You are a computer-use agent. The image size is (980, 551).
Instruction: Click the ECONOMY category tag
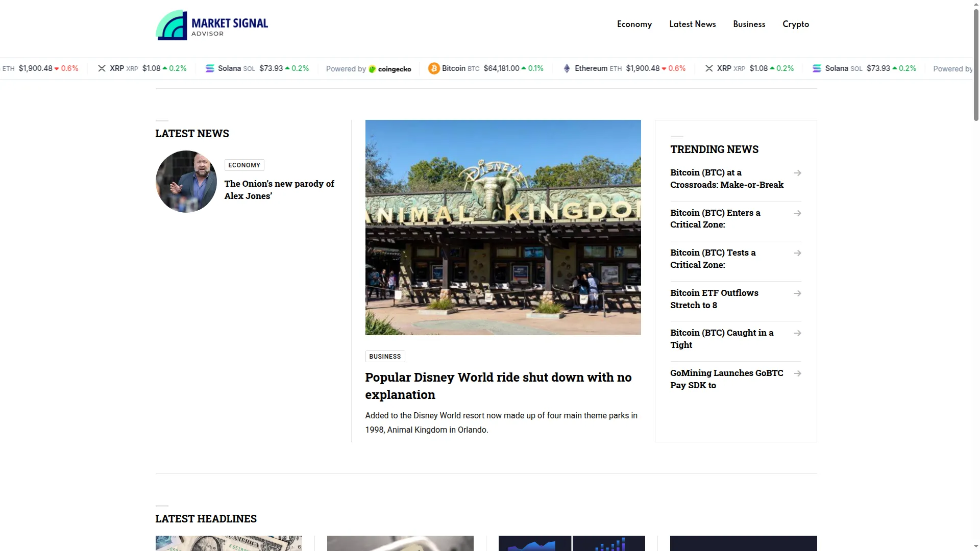[x=244, y=165]
